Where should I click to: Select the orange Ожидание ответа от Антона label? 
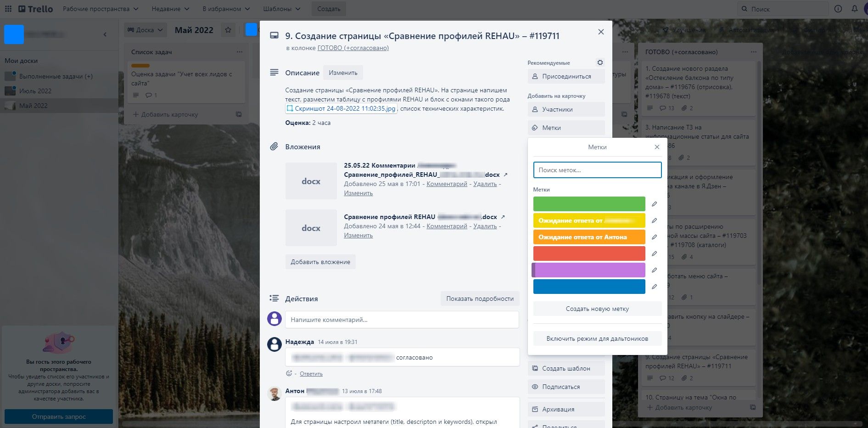tap(589, 237)
